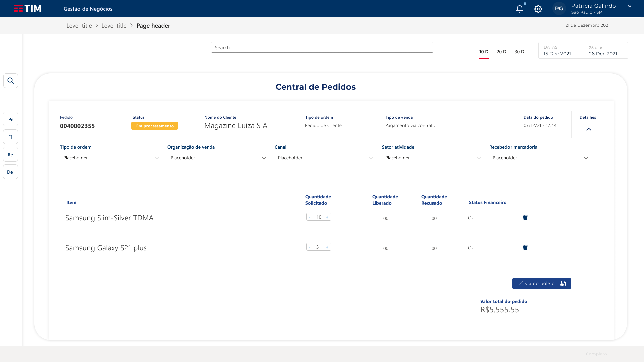This screenshot has width=644, height=362.
Task: Click client name Magazine Luiza S A
Action: click(x=236, y=126)
